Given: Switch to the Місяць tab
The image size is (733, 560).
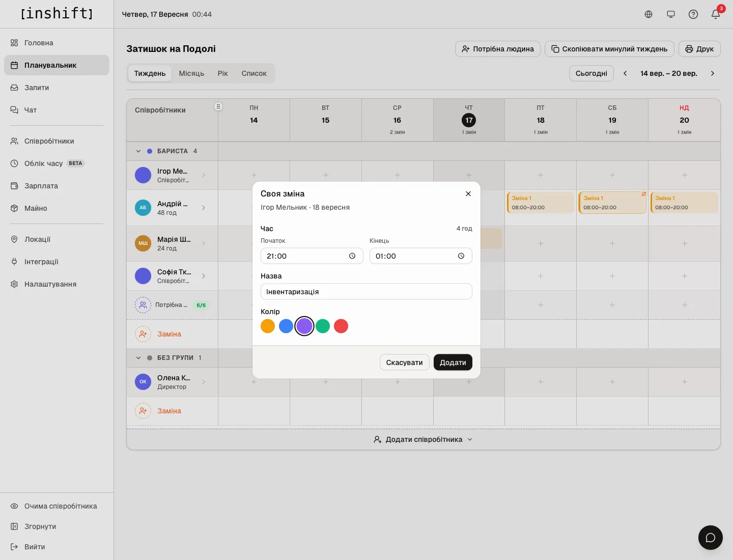Looking at the screenshot, I should coord(191,73).
